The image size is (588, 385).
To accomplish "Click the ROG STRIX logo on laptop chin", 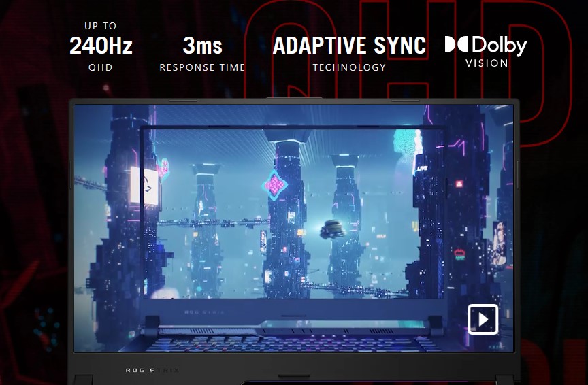I will 152,371.
